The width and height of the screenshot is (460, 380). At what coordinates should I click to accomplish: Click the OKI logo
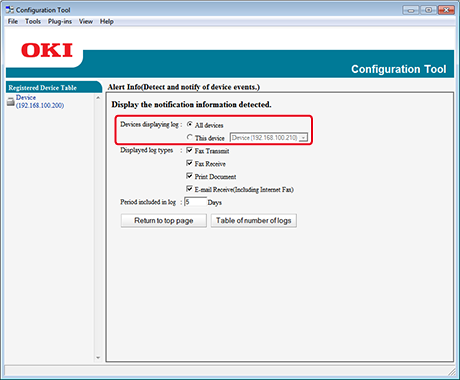point(47,50)
